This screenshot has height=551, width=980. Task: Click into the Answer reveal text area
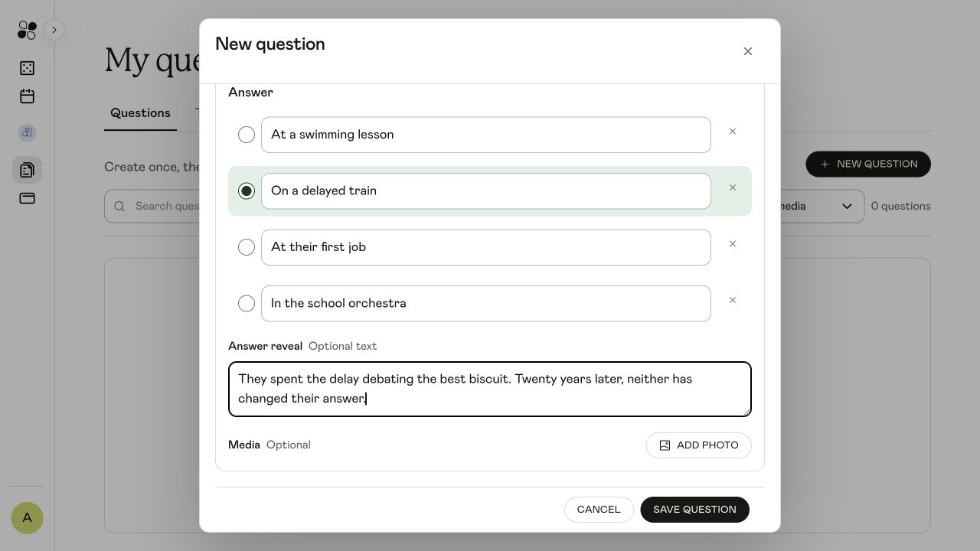[490, 389]
